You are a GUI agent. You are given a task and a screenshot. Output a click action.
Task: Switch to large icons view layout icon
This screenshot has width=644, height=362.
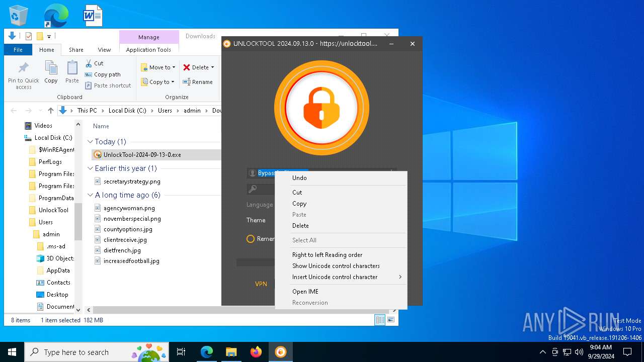391,320
